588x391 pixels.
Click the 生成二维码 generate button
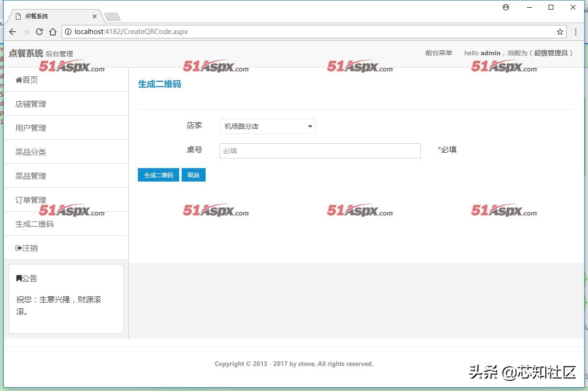click(x=158, y=175)
